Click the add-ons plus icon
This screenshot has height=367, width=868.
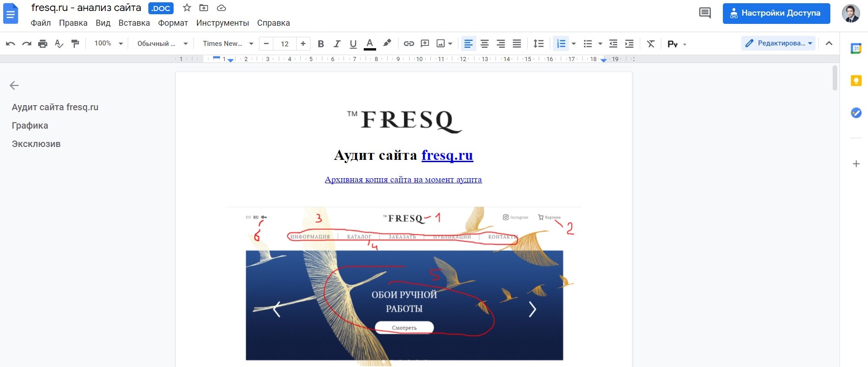pos(856,164)
